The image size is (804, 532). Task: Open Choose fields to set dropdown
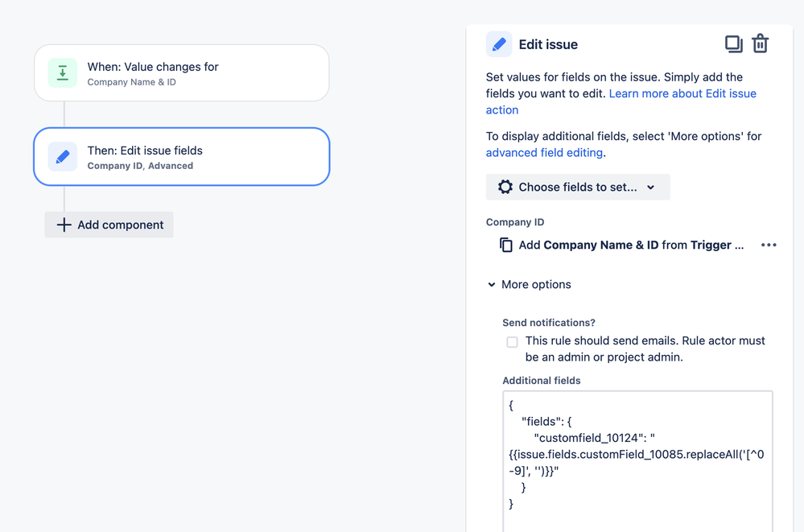pos(578,187)
